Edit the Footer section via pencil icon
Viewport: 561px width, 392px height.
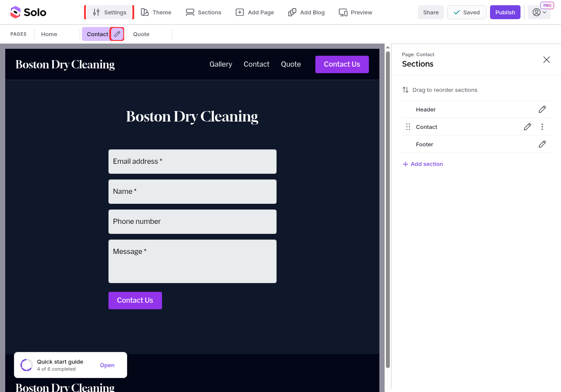tap(542, 144)
